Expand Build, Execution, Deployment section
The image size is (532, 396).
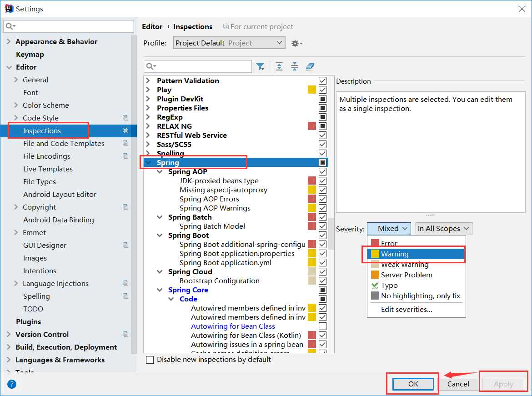(x=9, y=347)
